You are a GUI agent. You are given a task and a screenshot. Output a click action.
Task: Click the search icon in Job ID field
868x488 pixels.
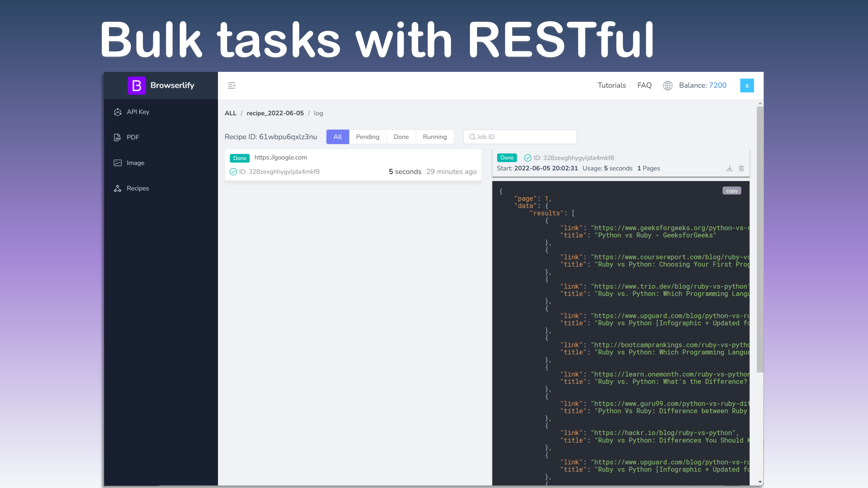coord(472,137)
